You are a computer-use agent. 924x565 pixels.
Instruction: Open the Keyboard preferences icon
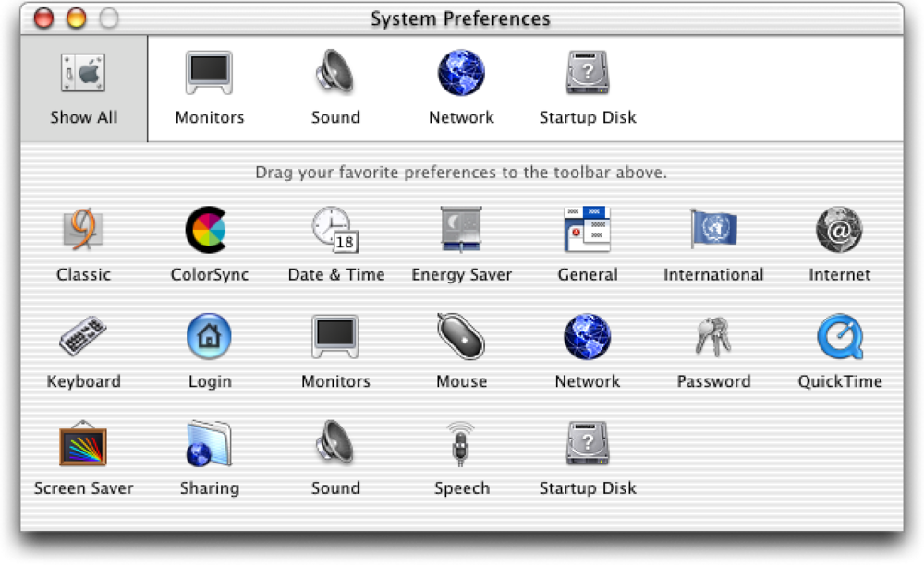(x=83, y=336)
